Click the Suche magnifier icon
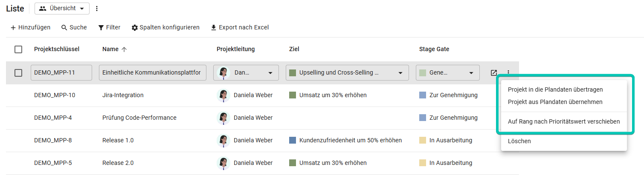The image size is (644, 176). click(64, 28)
